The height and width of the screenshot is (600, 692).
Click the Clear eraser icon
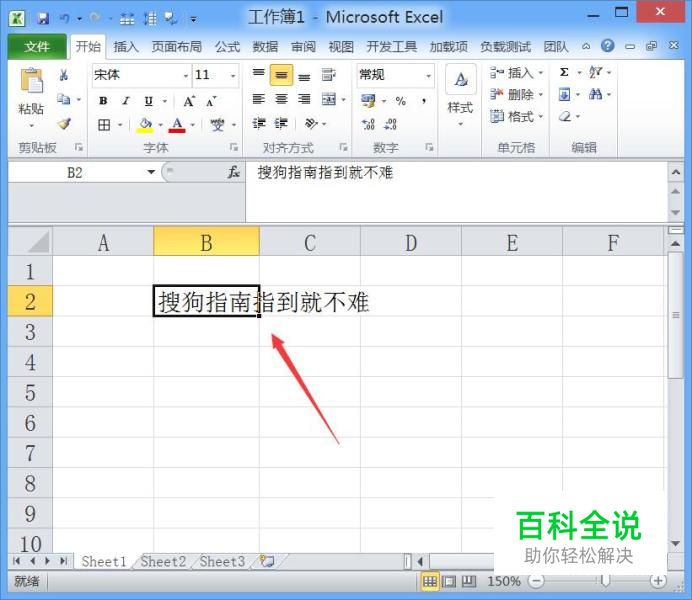565,116
